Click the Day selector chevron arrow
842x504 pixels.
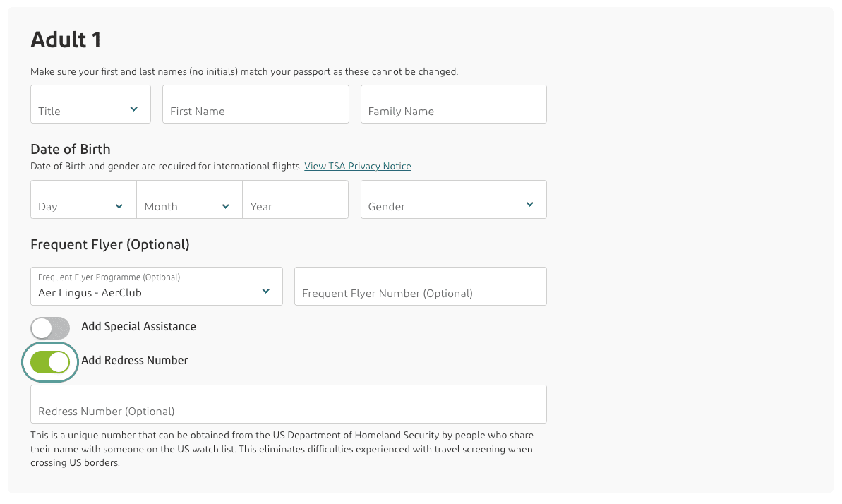tap(119, 206)
